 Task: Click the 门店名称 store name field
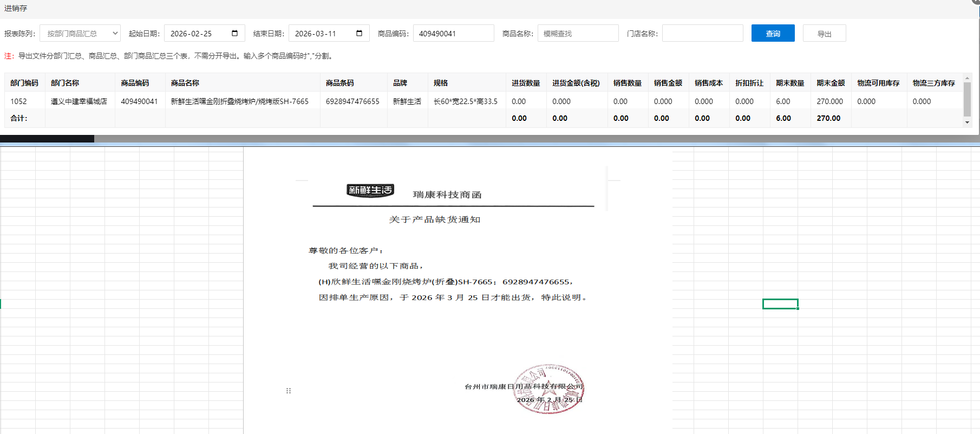702,34
